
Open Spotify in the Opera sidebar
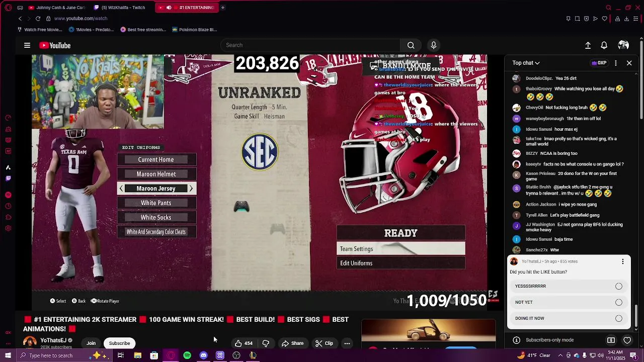(8, 195)
